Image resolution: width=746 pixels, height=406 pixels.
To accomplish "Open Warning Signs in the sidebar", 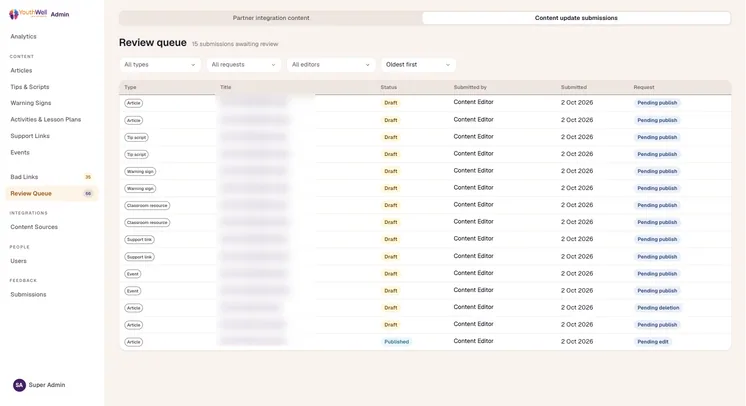I will [x=31, y=103].
